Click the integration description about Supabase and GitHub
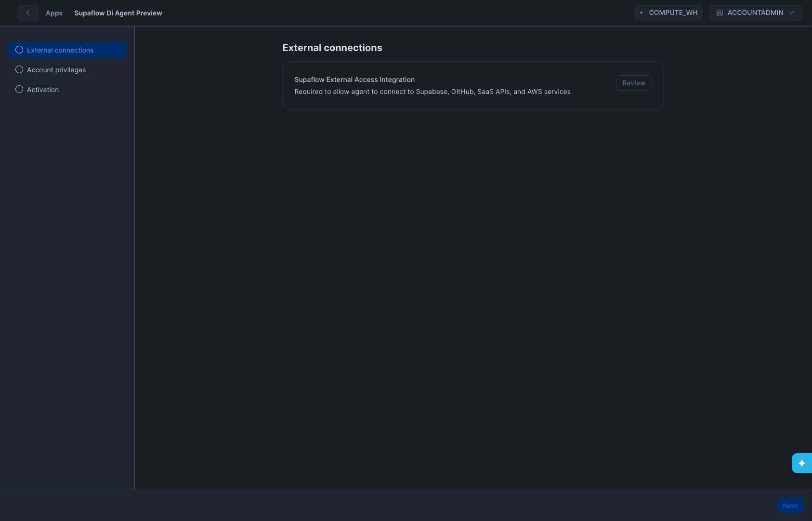This screenshot has height=521, width=812. 432,92
